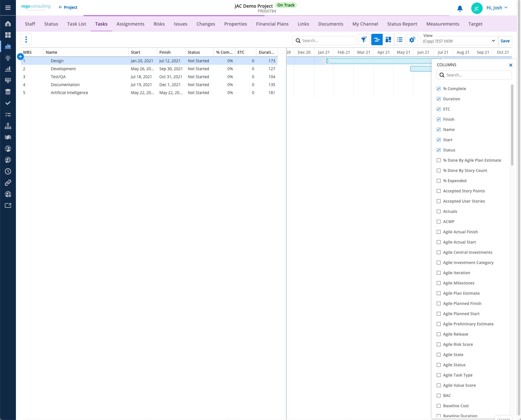Viewport: 521px width, 420px height.
Task: Open the View selector dropdown
Action: click(x=459, y=41)
